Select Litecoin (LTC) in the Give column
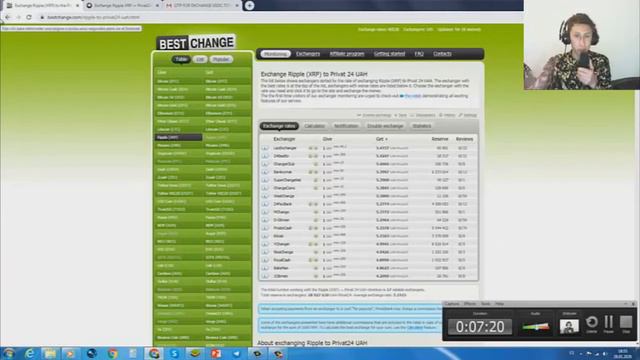Image resolution: width=640 pixels, height=360 pixels. pyautogui.click(x=178, y=129)
